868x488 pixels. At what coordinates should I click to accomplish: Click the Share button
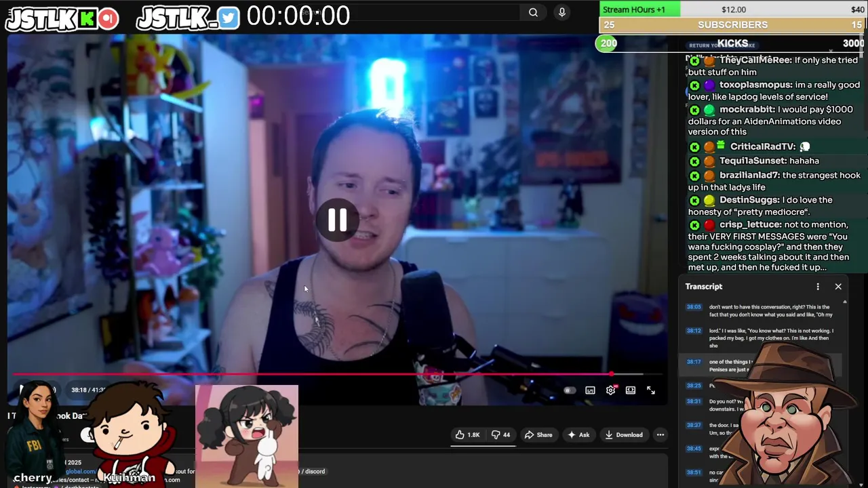point(538,435)
